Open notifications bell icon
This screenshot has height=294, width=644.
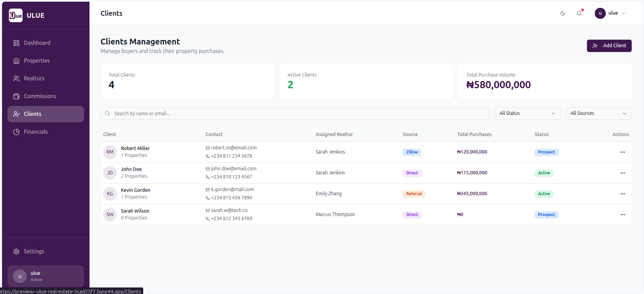pyautogui.click(x=579, y=13)
